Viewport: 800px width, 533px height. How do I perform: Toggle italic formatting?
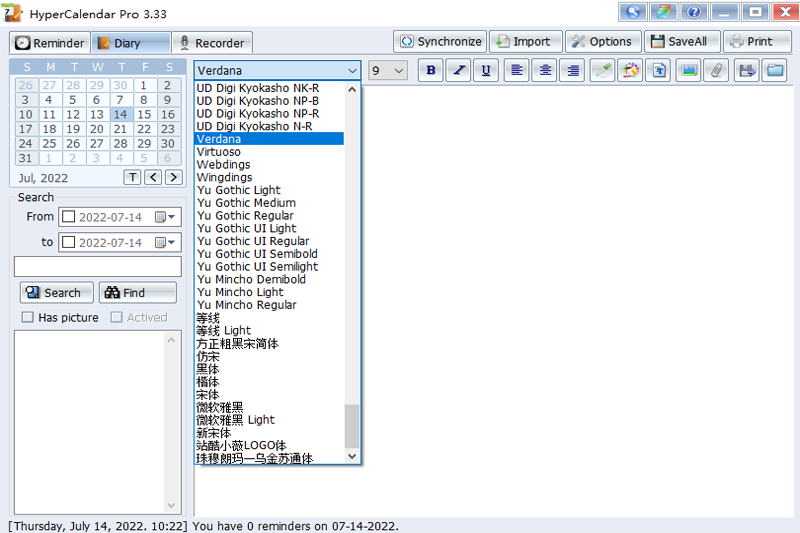(459, 70)
